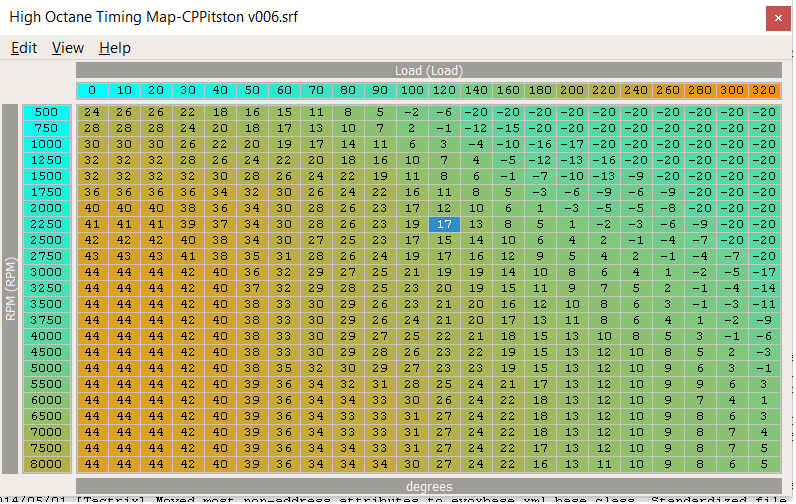Select the load column header 280

699,91
